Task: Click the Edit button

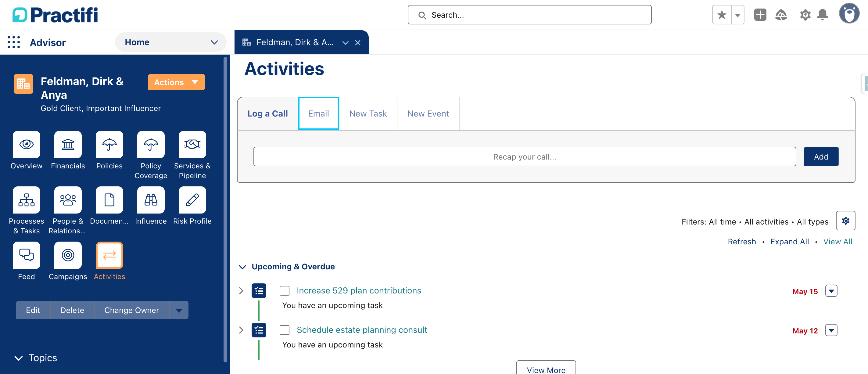Action: [33, 310]
